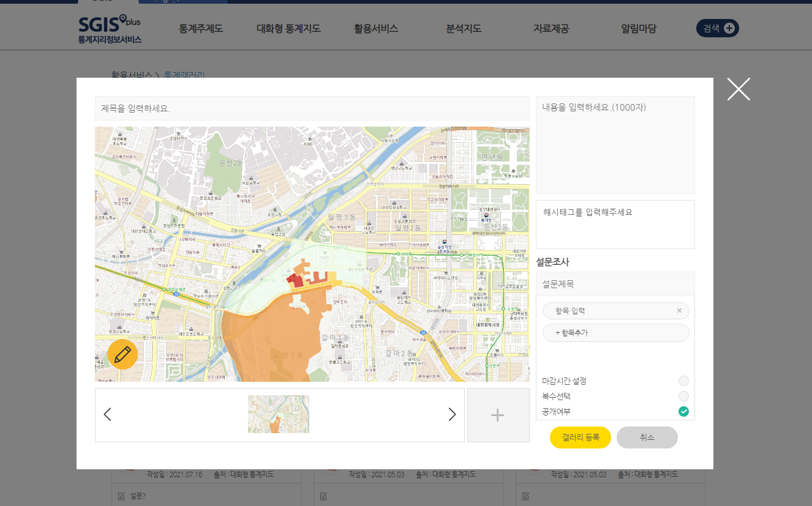812x506 pixels.
Task: Focus the content textarea 내용을 입력하세요
Action: [x=615, y=145]
